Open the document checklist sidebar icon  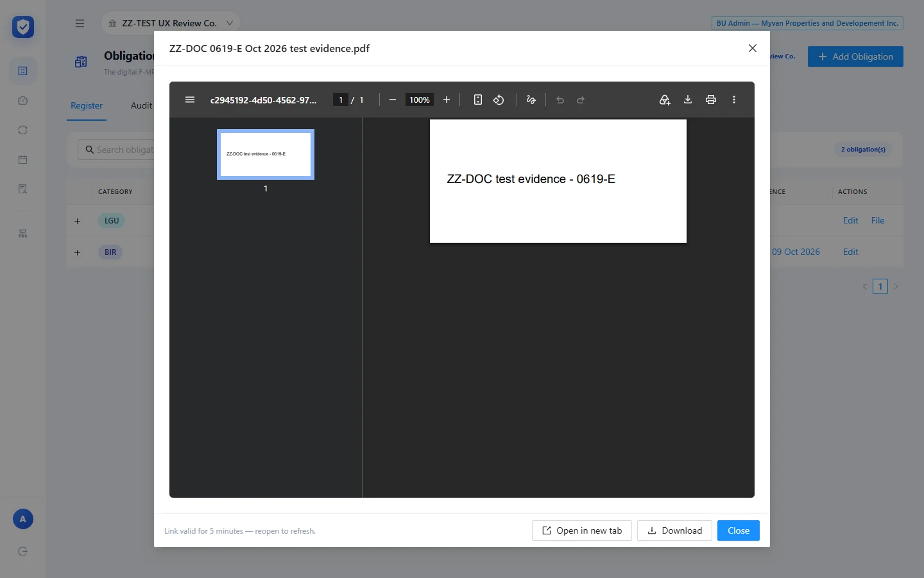click(23, 189)
